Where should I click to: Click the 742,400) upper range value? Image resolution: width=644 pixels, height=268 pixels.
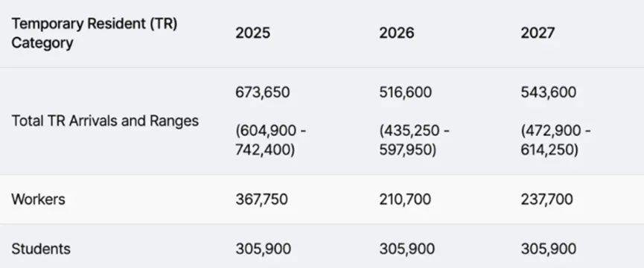265,150
